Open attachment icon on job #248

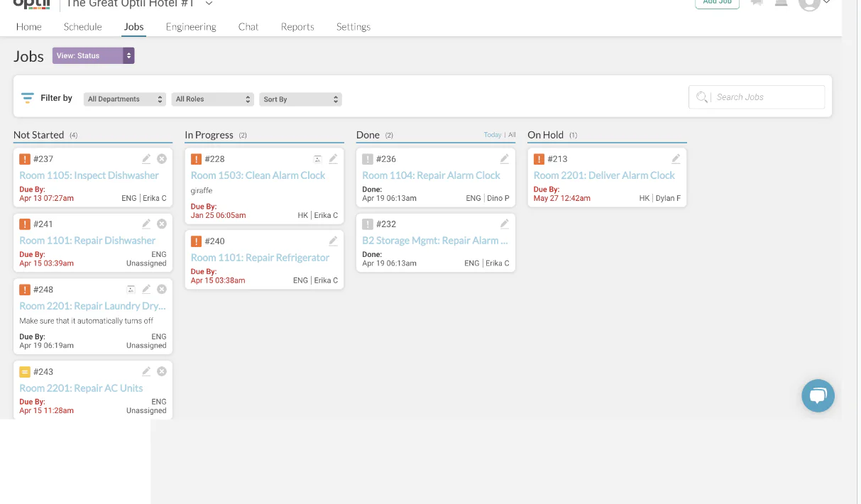click(131, 290)
